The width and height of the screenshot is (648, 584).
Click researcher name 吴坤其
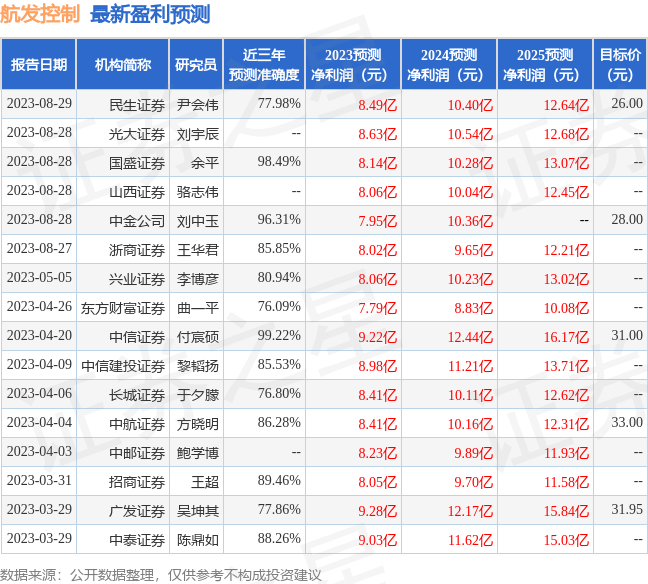[198, 511]
